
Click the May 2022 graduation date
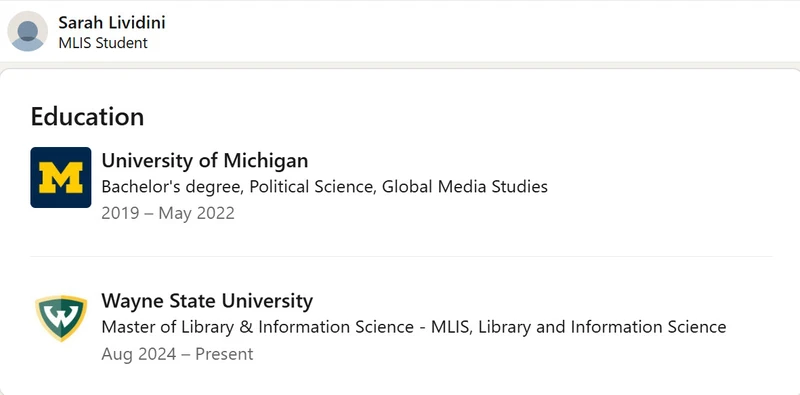pos(196,213)
